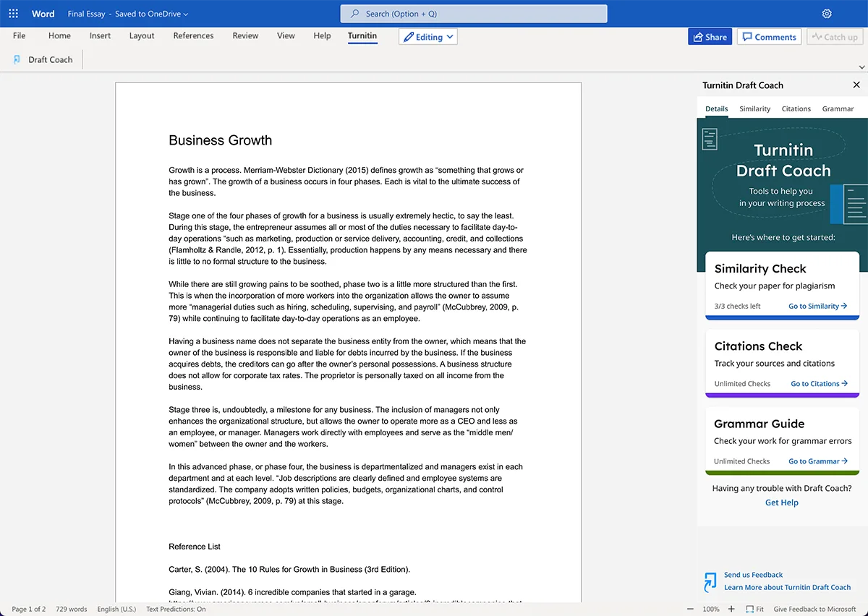
Task: Open the References ribbon tab
Action: [x=193, y=35]
